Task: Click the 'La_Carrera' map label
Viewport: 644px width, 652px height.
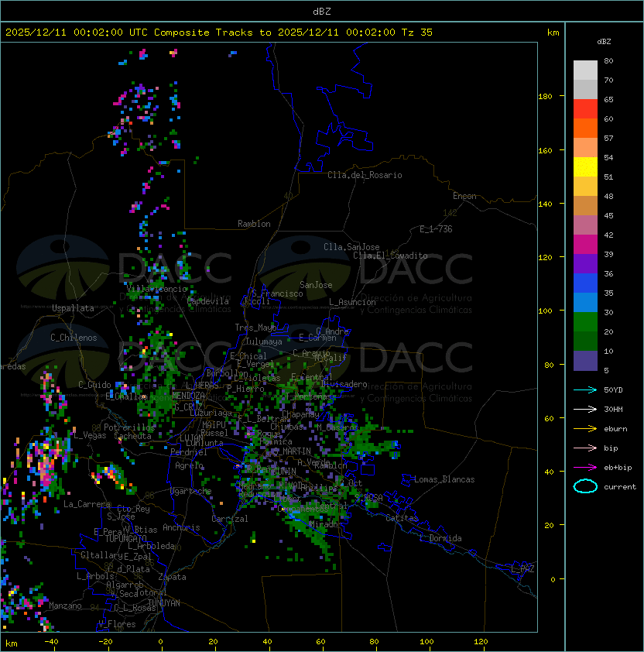Action: pos(87,504)
